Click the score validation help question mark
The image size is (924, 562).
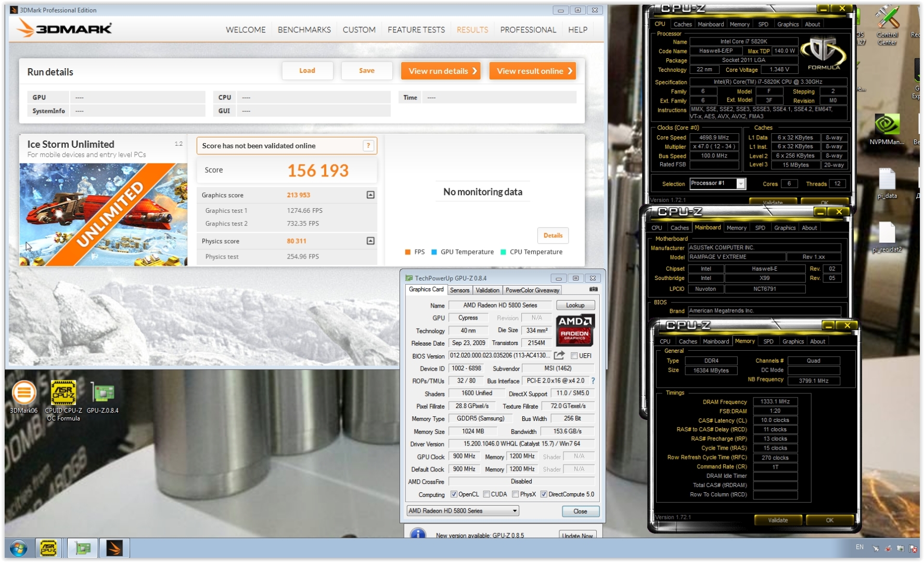(368, 146)
